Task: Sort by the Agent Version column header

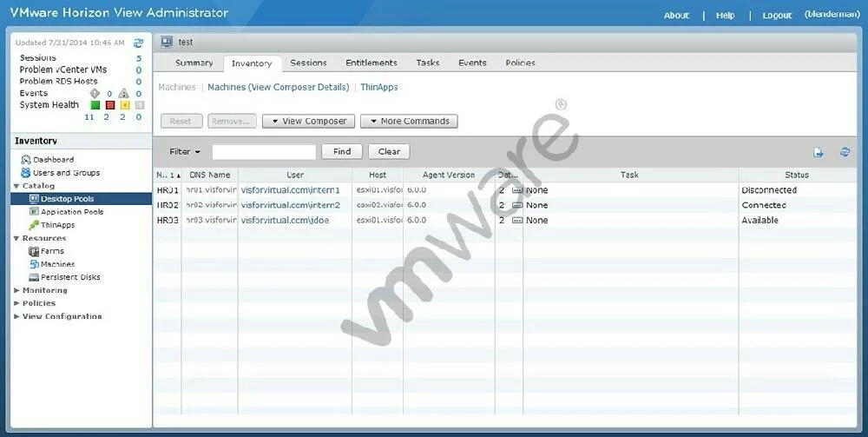Action: tap(449, 175)
